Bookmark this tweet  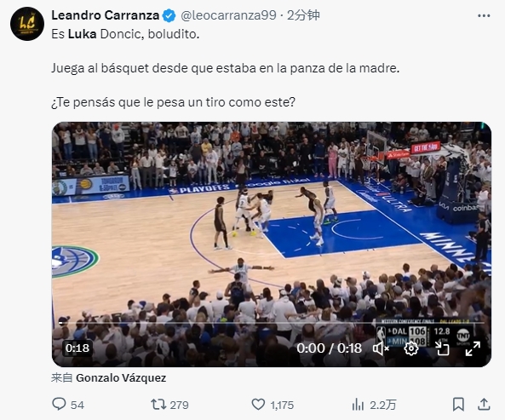(458, 404)
